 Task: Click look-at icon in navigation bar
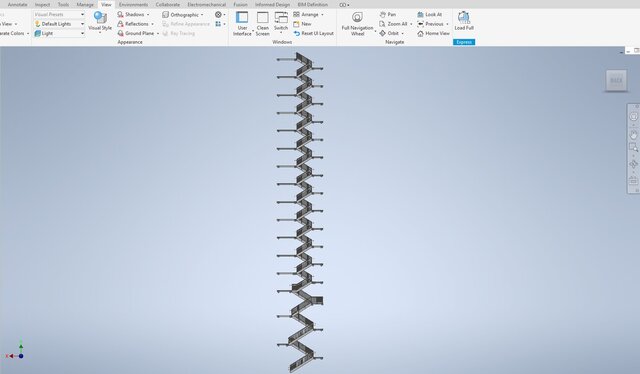tap(633, 180)
